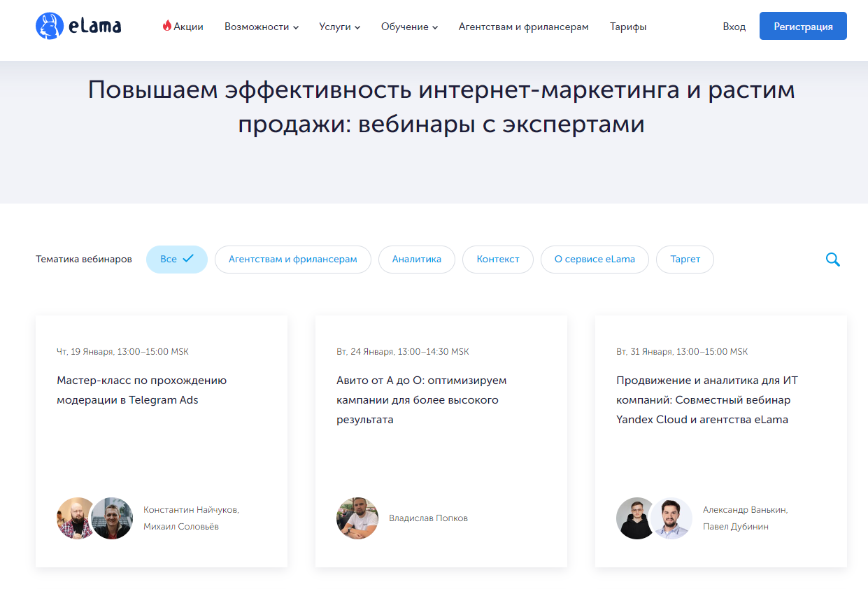
Task: Click date text Чт, 19 Января, 13:00–15:00 MSK
Action: [122, 352]
